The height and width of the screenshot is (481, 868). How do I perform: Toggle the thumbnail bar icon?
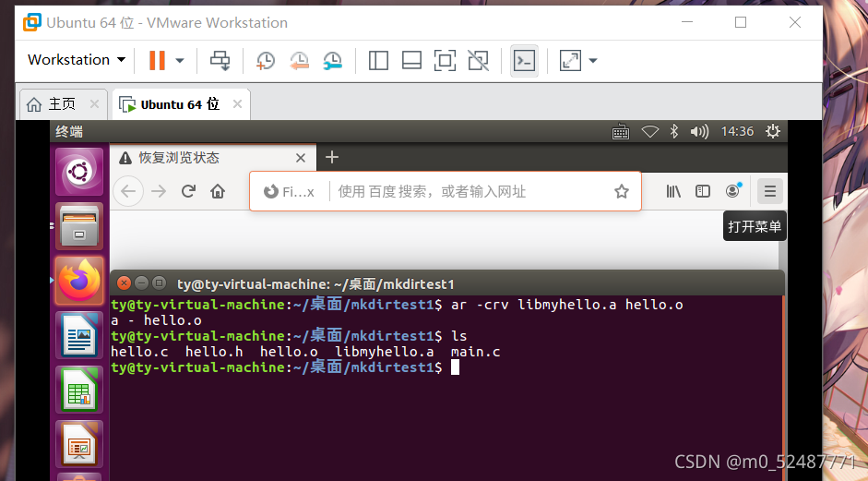pos(411,60)
